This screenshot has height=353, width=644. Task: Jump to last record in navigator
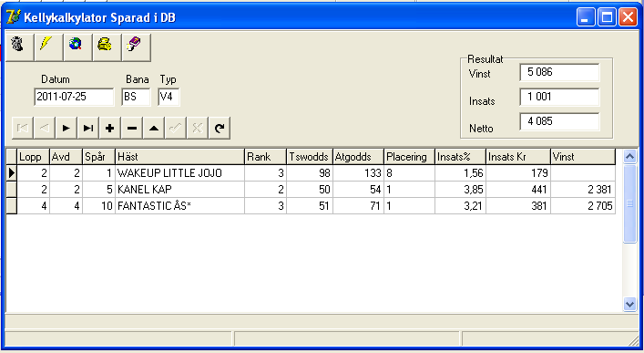tap(87, 129)
